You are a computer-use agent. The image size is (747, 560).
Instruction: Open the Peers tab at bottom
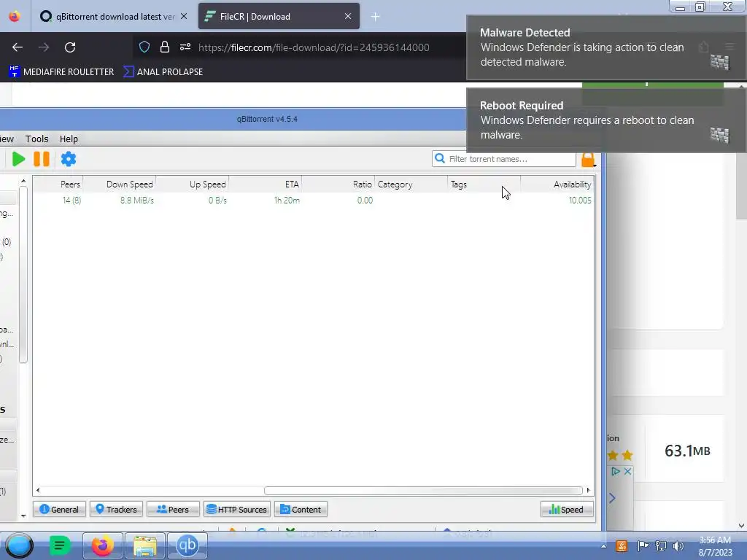[x=173, y=510]
